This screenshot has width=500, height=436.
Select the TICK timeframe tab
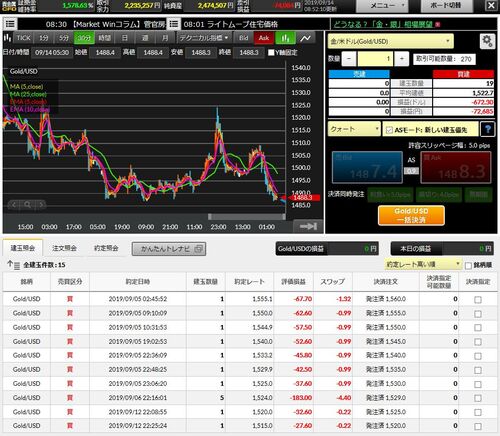tap(23, 38)
